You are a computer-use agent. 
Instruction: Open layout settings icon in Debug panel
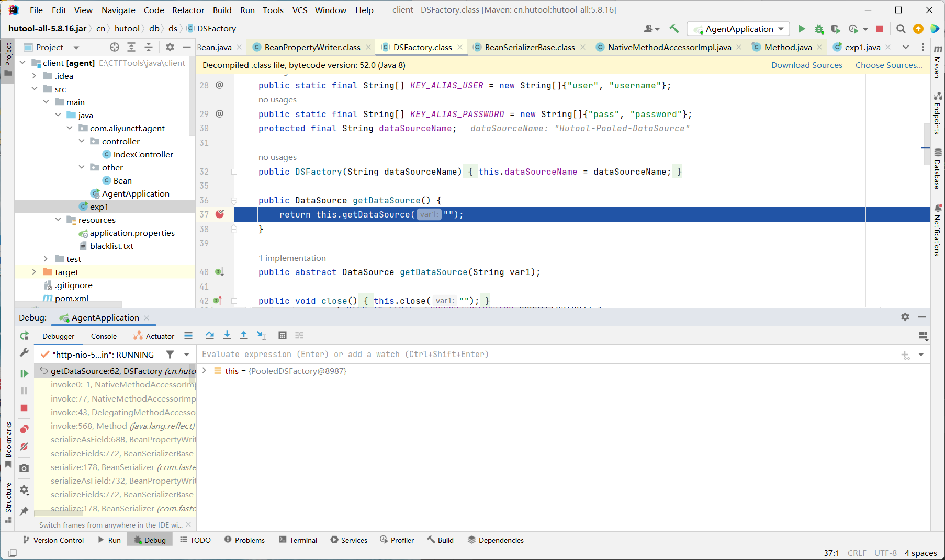pos(923,336)
